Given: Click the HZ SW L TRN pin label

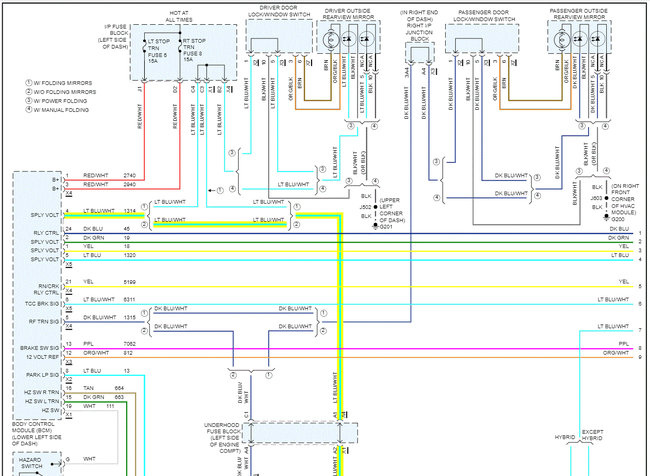Looking at the screenshot, I should pyautogui.click(x=42, y=402).
